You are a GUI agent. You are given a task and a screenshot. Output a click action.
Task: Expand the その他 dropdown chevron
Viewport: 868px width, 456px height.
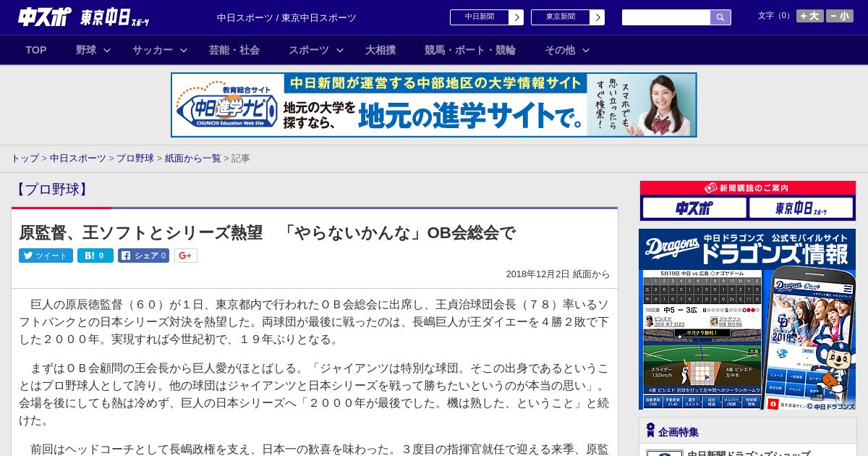click(x=586, y=50)
